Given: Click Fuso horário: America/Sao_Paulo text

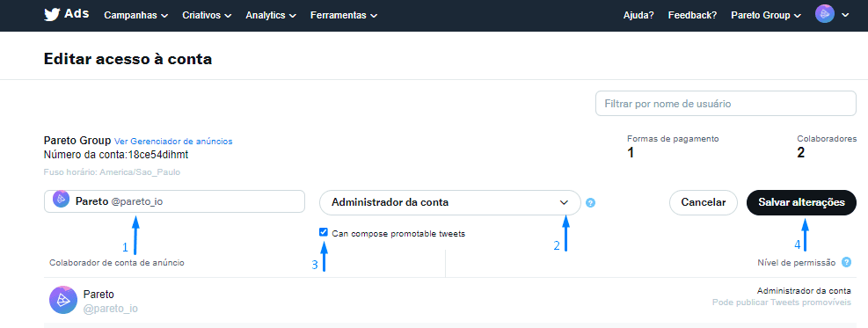Looking at the screenshot, I should pyautogui.click(x=112, y=172).
